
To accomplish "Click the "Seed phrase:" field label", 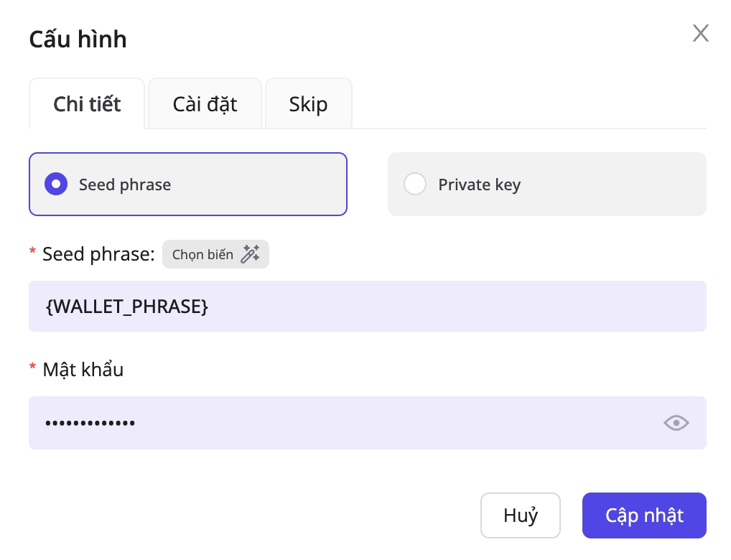I will [x=98, y=254].
